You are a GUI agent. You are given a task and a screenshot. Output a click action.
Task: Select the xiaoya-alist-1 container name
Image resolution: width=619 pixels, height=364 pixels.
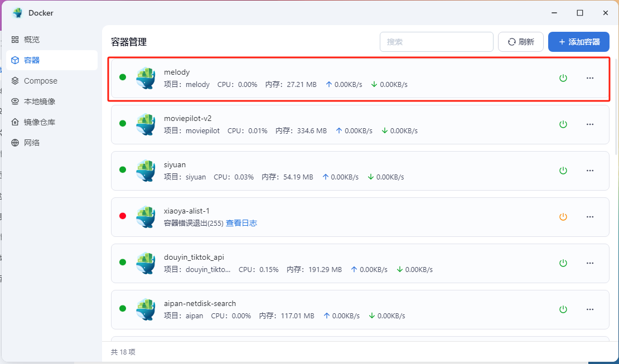[x=187, y=211]
